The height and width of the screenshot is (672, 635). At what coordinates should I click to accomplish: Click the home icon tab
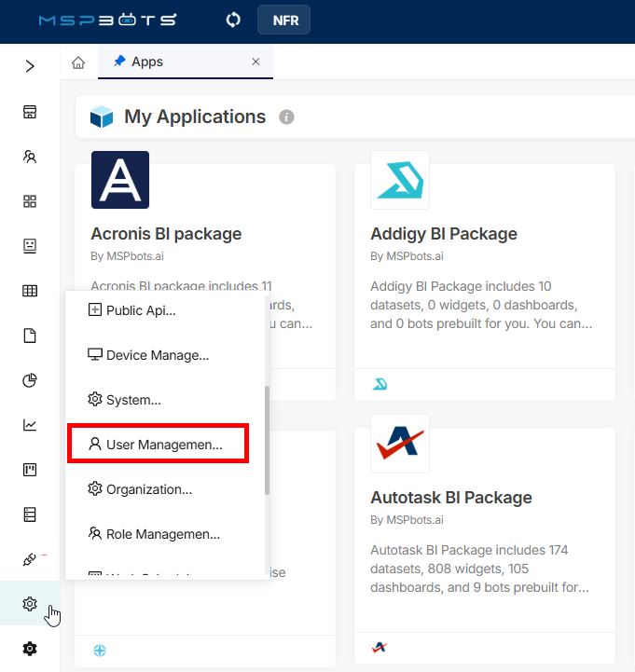[78, 62]
